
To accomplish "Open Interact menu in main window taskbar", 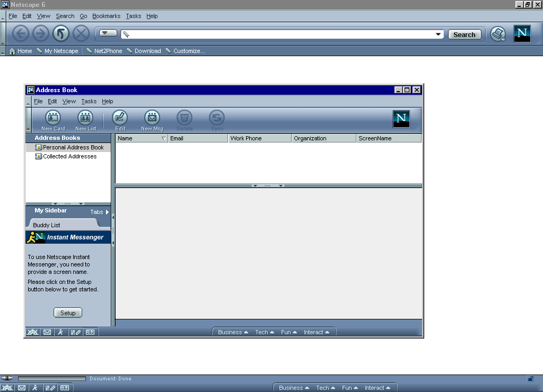I will click(378, 388).
